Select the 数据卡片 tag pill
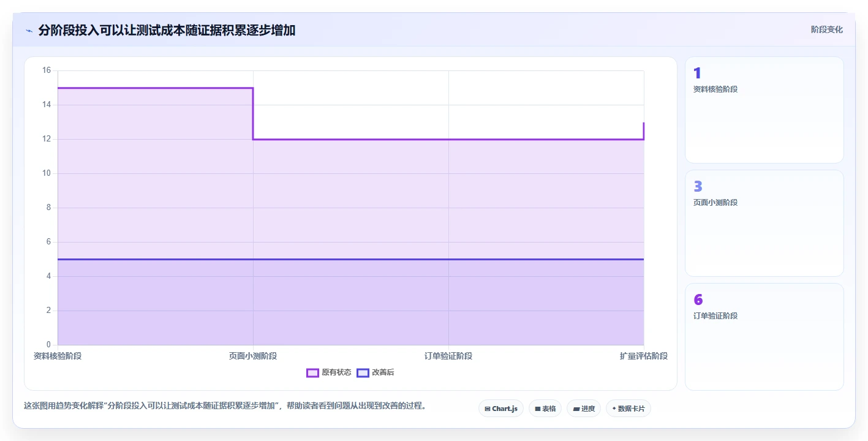Screen dimensions: 868x441 [x=628, y=409]
